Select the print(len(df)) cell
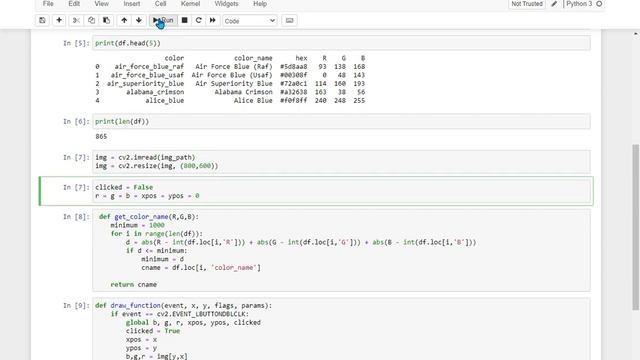This screenshot has width=640, height=360. (341, 122)
